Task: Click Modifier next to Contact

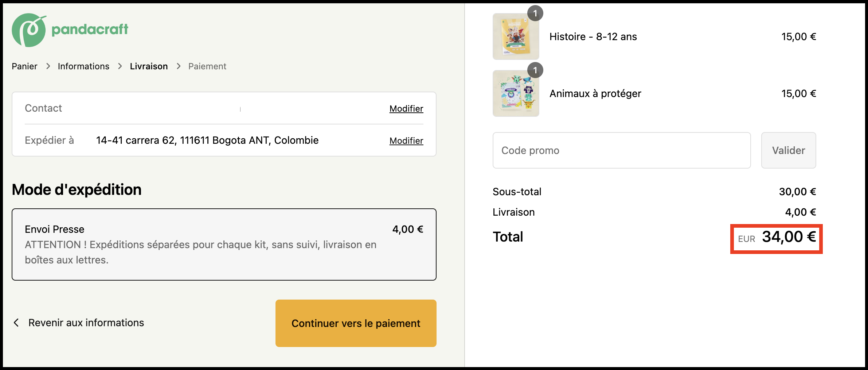Action: (406, 109)
